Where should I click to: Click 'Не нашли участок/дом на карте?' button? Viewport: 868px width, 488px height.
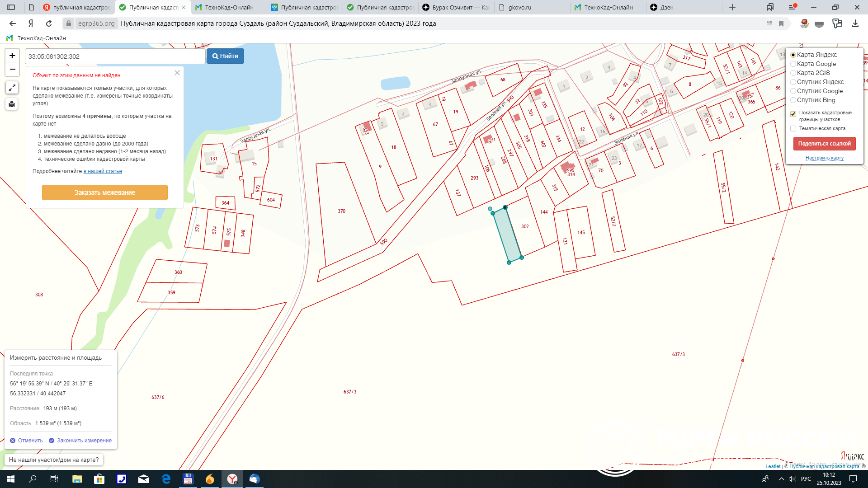(54, 460)
